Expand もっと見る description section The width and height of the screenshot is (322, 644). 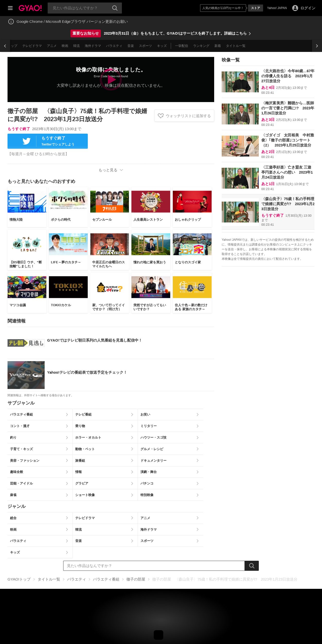pyautogui.click(x=111, y=170)
